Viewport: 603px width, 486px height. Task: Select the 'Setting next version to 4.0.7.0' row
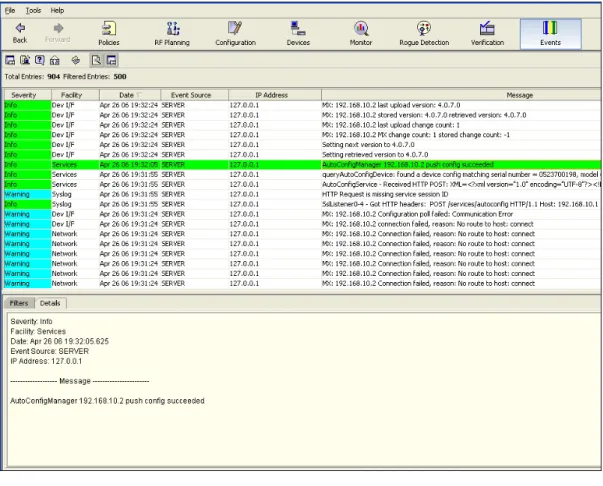(302, 145)
